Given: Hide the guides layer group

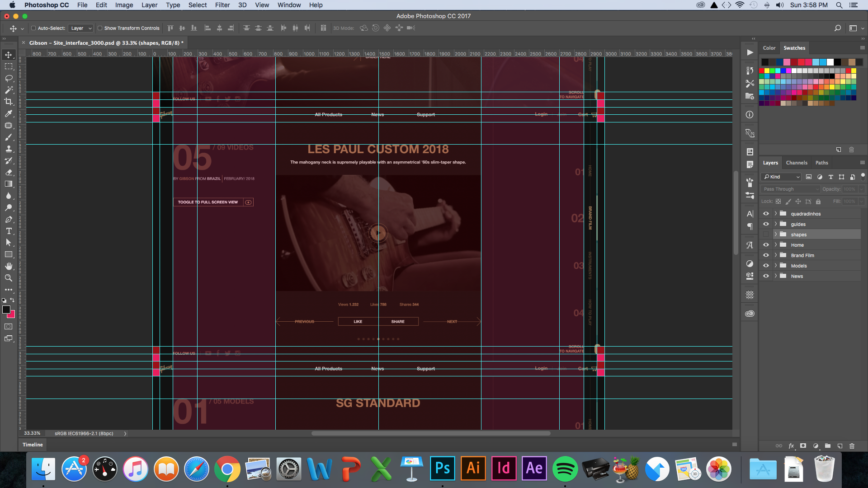Looking at the screenshot, I should tap(766, 224).
